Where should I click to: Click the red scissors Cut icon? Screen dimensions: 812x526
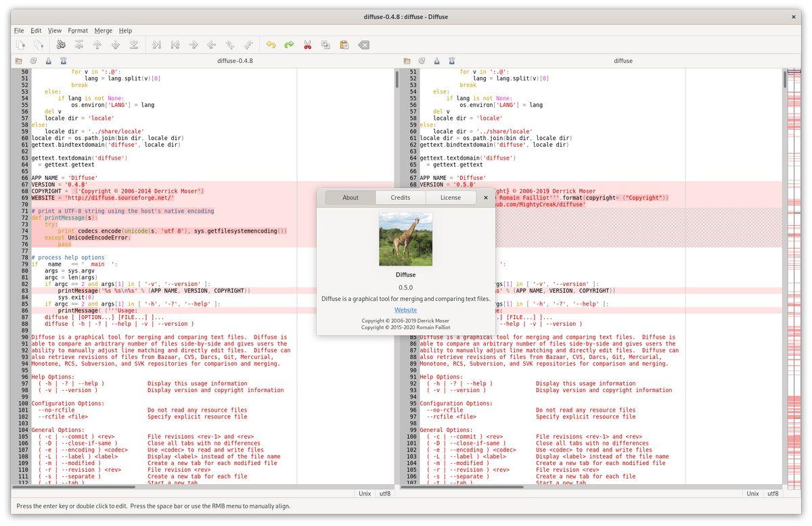[307, 45]
